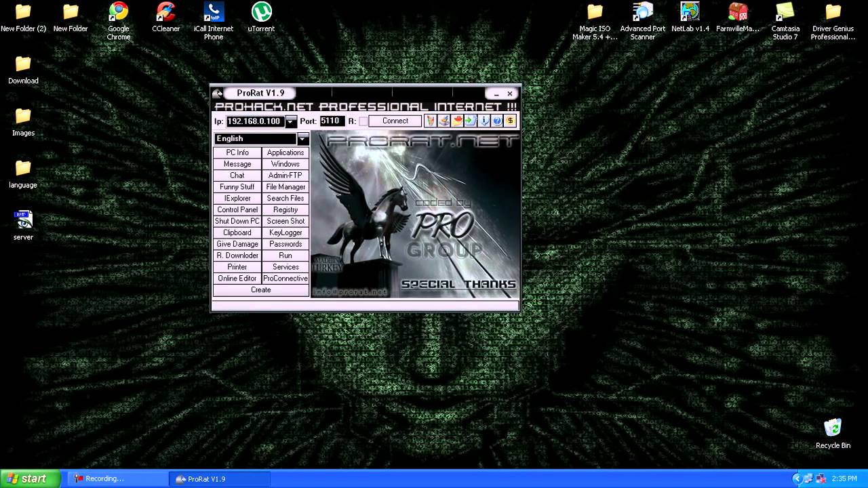Click the Give Damage button

point(237,245)
